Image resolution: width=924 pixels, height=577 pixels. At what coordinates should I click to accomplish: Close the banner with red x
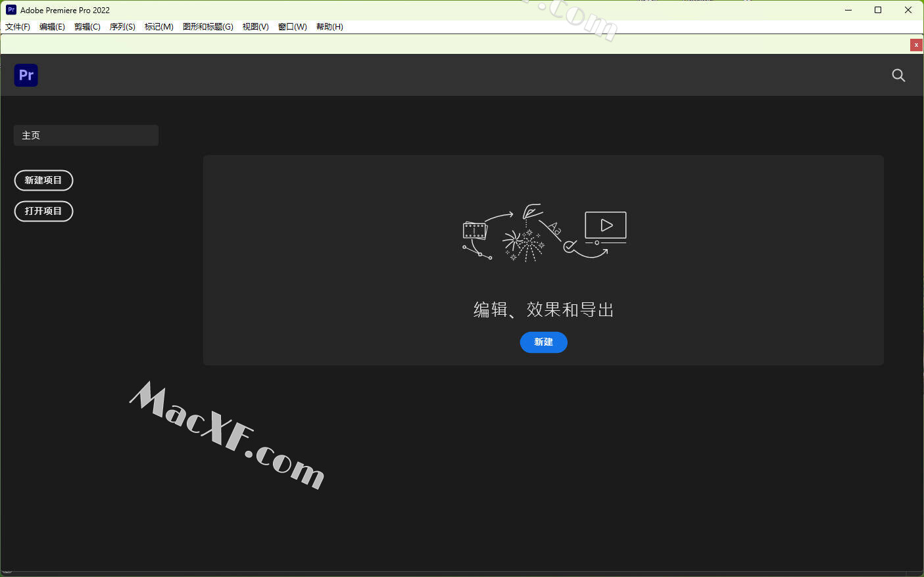click(x=916, y=45)
